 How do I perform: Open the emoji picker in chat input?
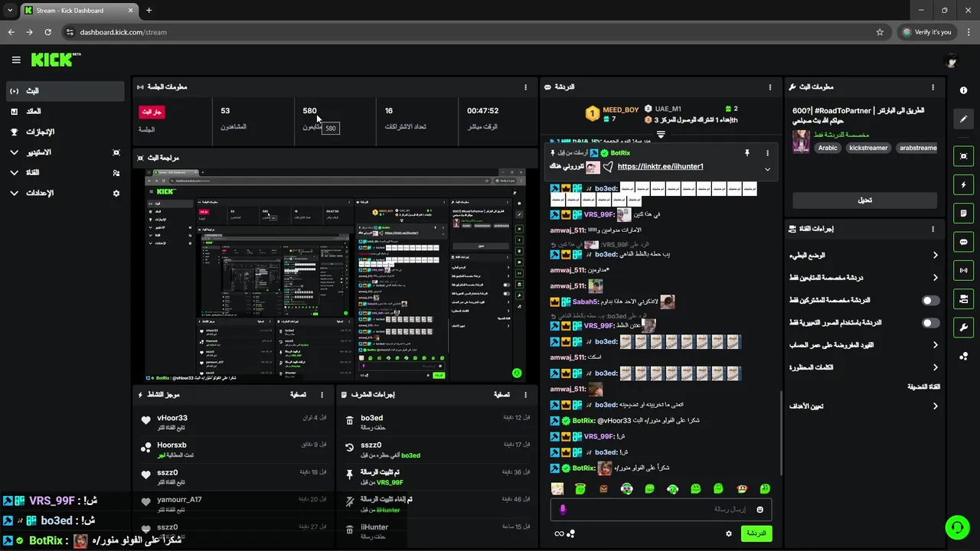click(x=760, y=510)
